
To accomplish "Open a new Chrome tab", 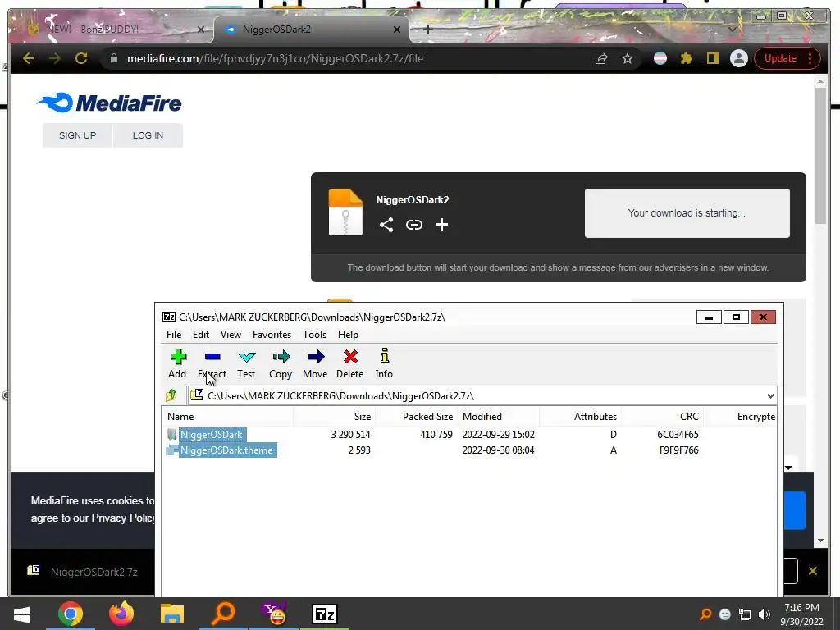I will [x=427, y=30].
